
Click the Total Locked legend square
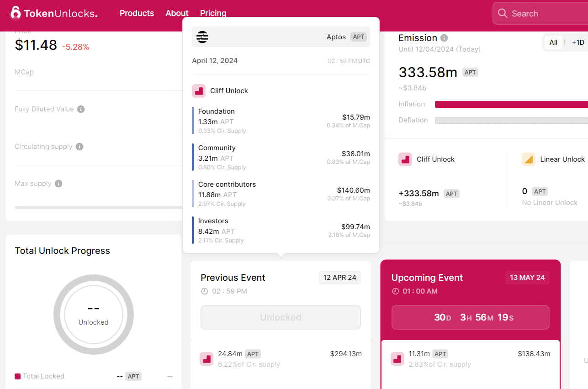[18, 376]
